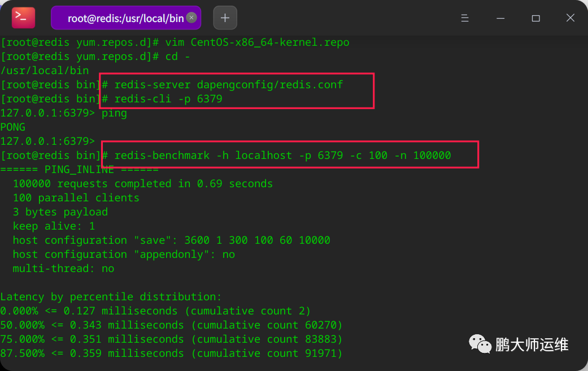
Task: Click the redis-cli -p 6379 command
Action: (168, 99)
